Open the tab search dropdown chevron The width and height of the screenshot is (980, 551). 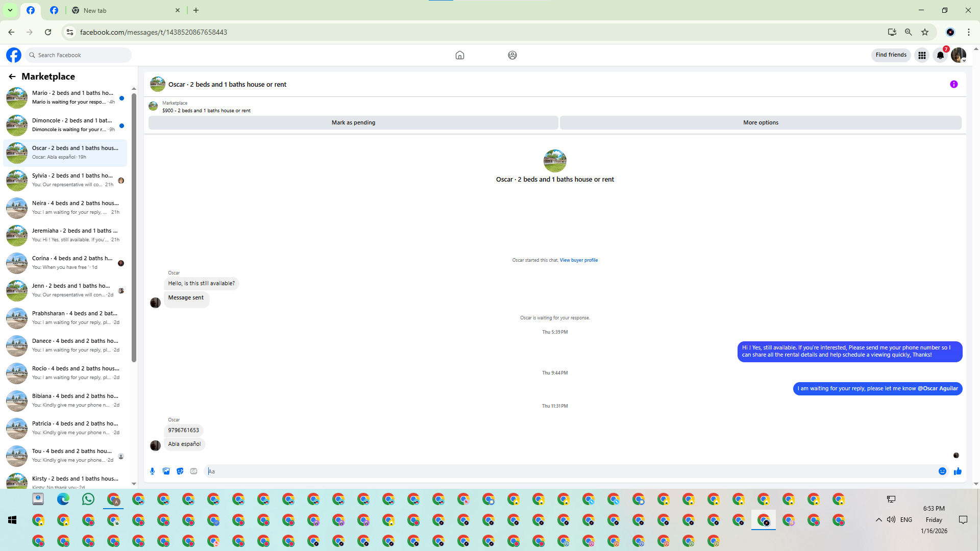pos(10,10)
